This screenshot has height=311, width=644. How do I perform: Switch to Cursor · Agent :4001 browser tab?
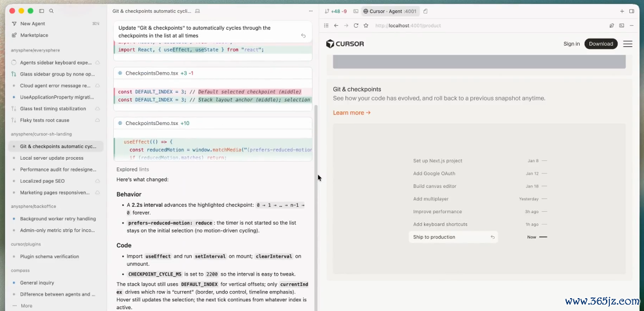[390, 11]
